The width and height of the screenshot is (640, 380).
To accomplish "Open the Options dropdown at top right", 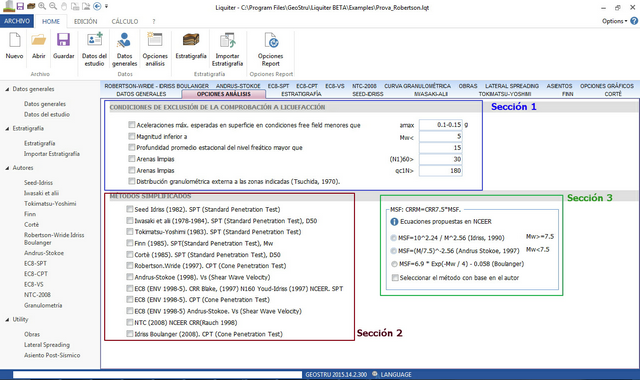I will [614, 21].
